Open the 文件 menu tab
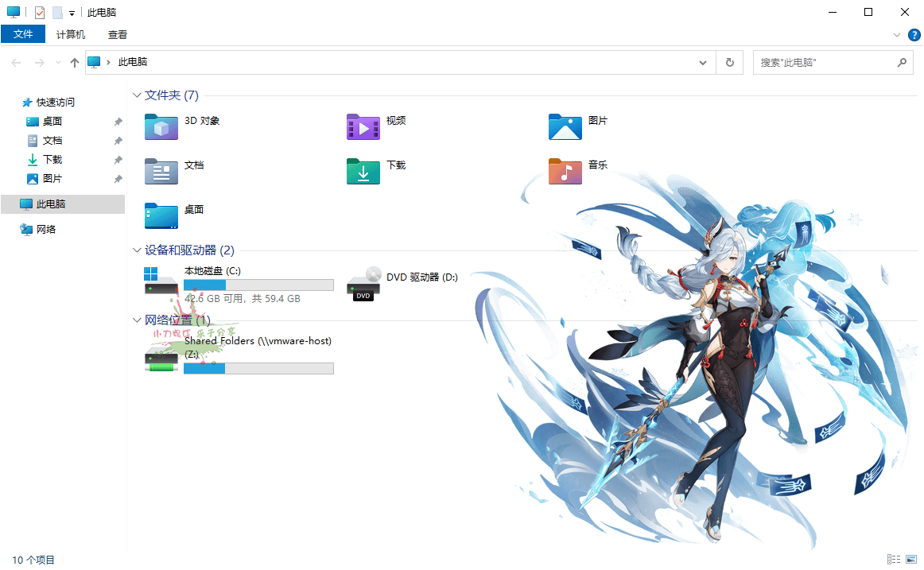Viewport: 924px width, 570px height. 23,34
